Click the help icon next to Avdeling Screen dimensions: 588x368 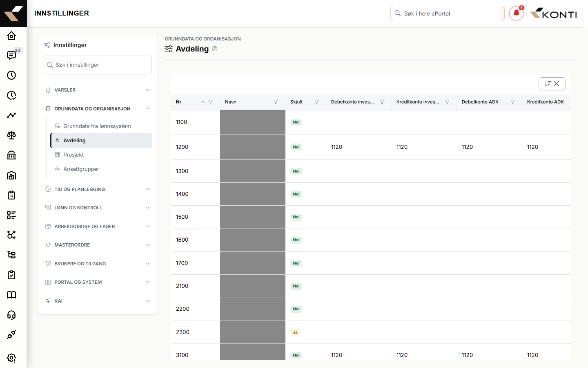click(x=215, y=49)
